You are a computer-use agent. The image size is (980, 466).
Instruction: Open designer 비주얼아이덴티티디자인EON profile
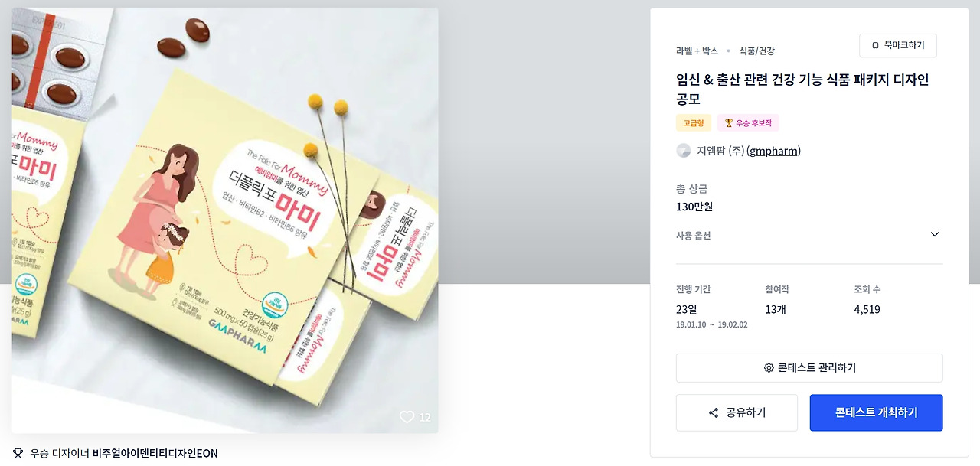[x=155, y=453]
